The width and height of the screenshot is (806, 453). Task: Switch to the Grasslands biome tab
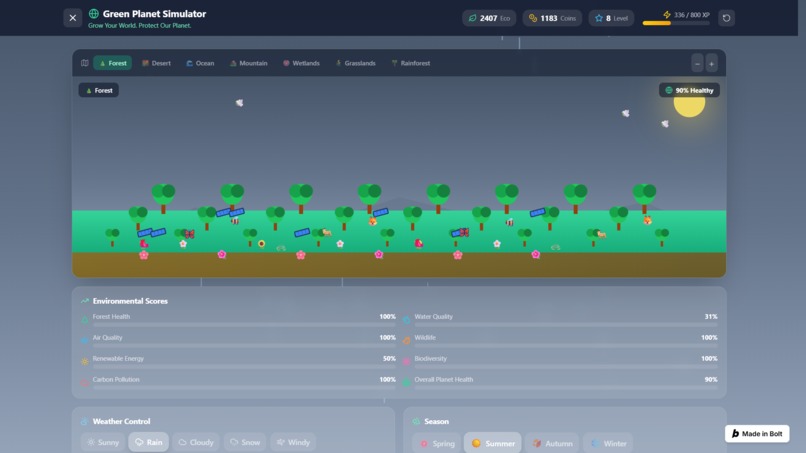[x=356, y=63]
